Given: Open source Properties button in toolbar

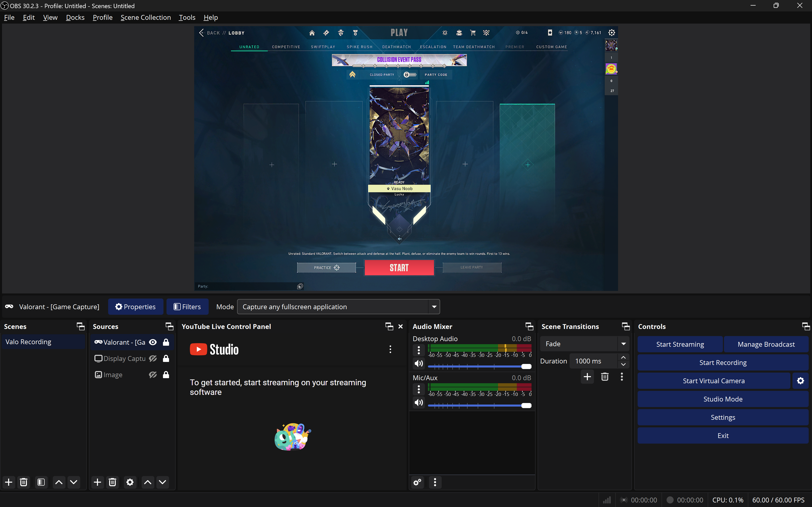Looking at the screenshot, I should [136, 307].
